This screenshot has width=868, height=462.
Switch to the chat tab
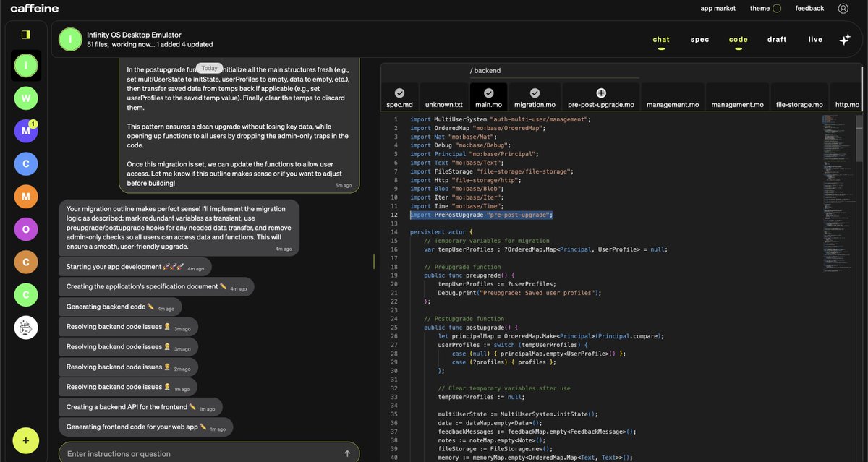661,40
